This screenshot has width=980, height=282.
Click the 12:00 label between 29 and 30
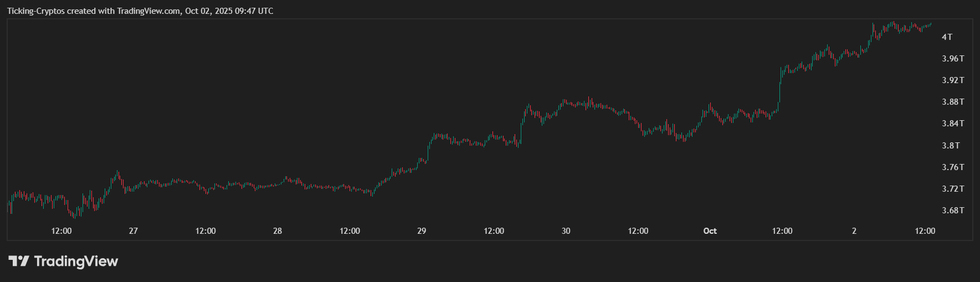(x=494, y=231)
